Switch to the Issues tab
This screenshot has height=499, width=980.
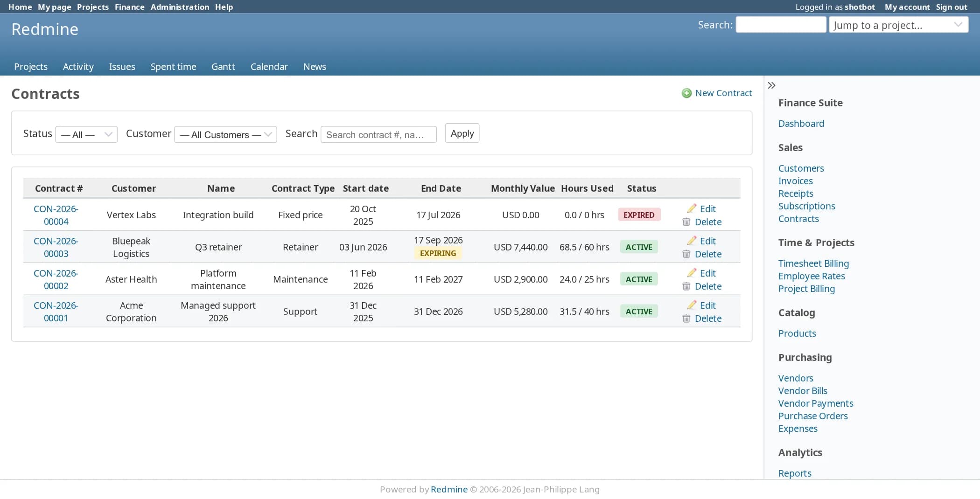[x=122, y=67]
